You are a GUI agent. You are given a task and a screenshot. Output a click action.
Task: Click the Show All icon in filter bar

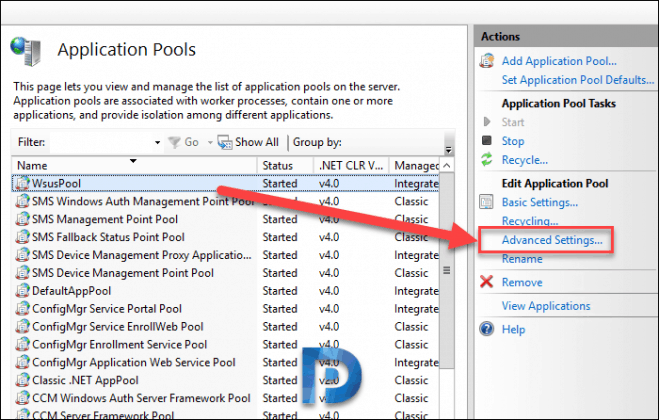[x=225, y=143]
